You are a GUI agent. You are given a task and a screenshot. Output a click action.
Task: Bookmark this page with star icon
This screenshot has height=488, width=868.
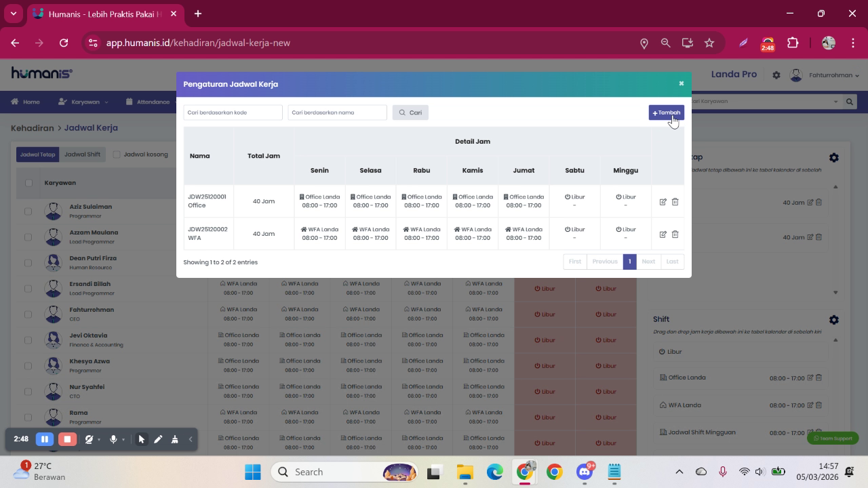(x=709, y=43)
